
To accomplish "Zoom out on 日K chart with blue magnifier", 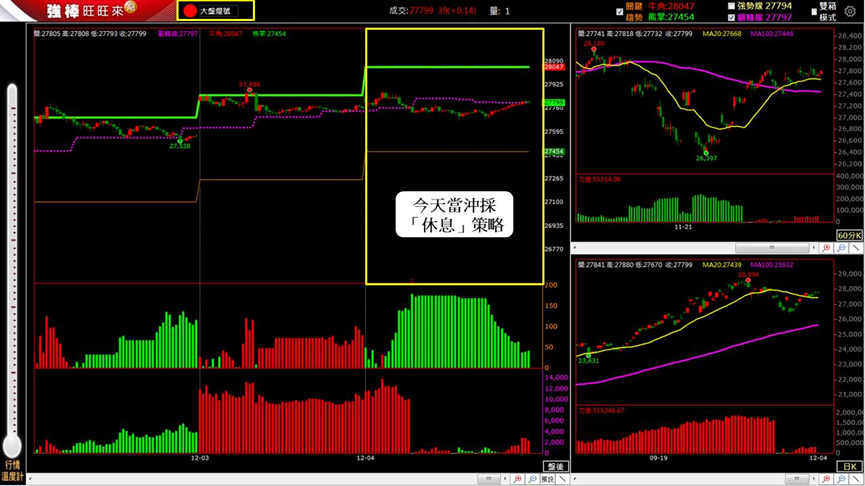I will 841,479.
